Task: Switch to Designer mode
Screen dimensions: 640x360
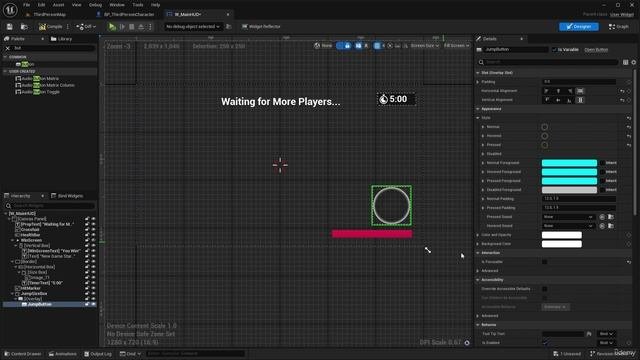Action: point(579,27)
